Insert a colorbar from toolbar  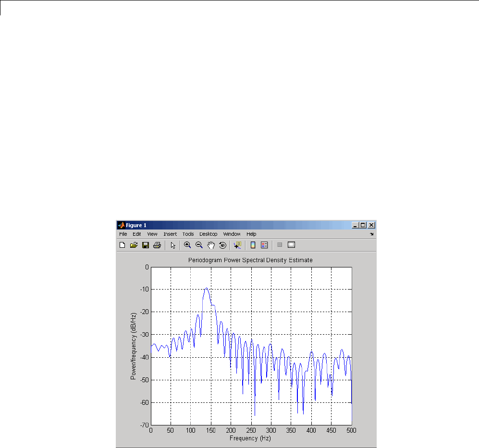coord(253,245)
